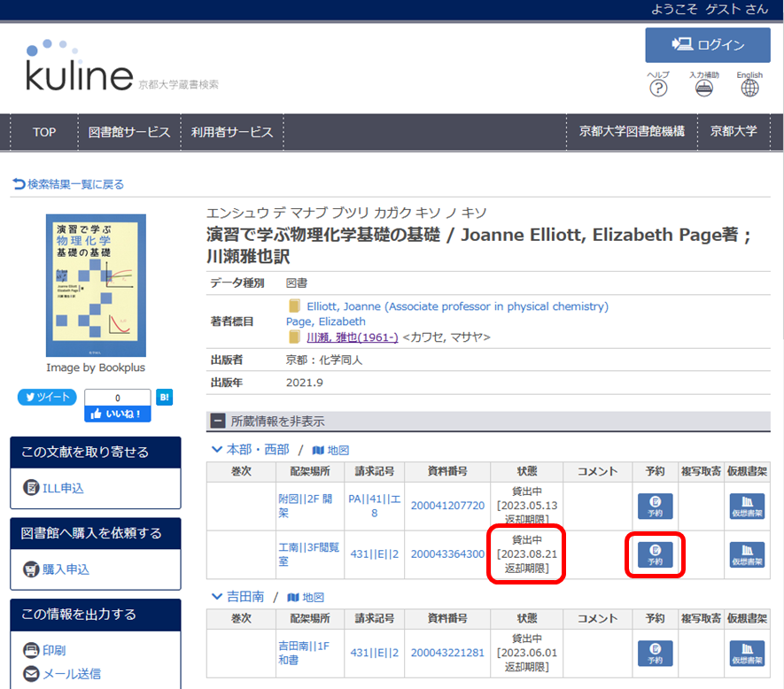Click the book cover thumbnail image
The height and width of the screenshot is (689, 784).
(x=96, y=285)
